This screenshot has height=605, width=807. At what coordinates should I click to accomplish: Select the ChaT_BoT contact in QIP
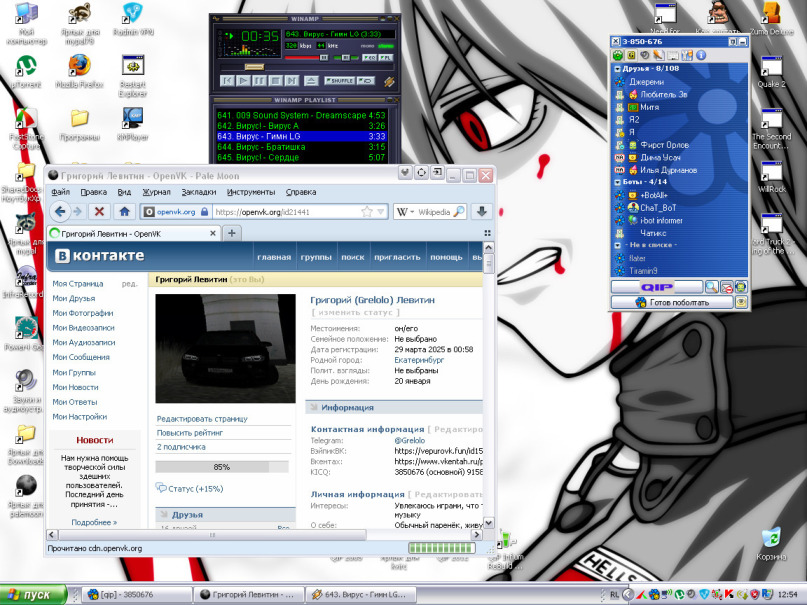[x=658, y=208]
